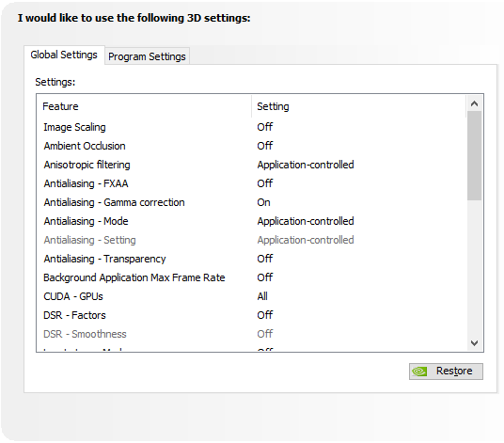Image resolution: width=504 pixels, height=443 pixels.
Task: Change the Antialiasing - Gamma correction On value
Action: click(x=263, y=202)
